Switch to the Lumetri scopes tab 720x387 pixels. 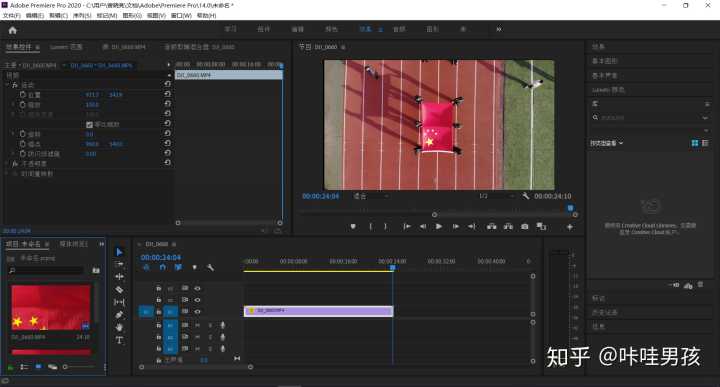(x=66, y=47)
